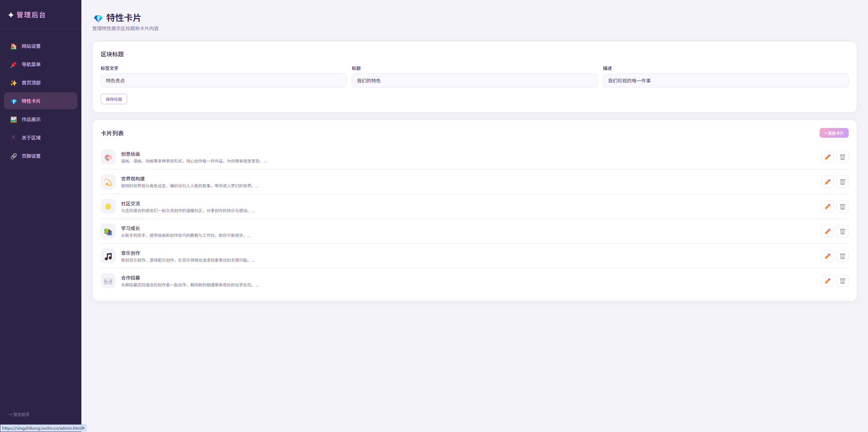
Task: Click description starting 插画、漫画、动画
Action: pyautogui.click(x=194, y=161)
